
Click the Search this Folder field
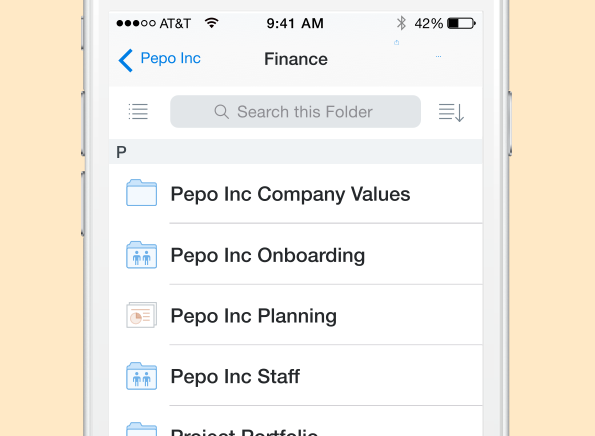tap(295, 112)
